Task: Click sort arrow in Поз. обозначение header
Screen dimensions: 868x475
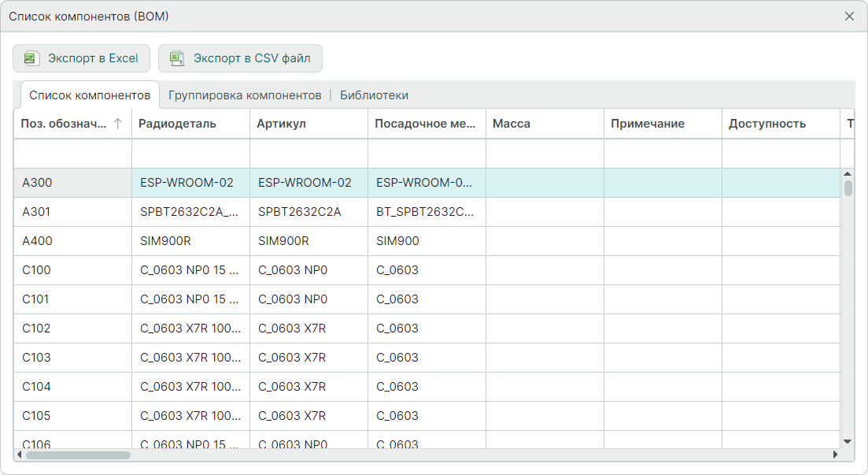Action: coord(118,124)
